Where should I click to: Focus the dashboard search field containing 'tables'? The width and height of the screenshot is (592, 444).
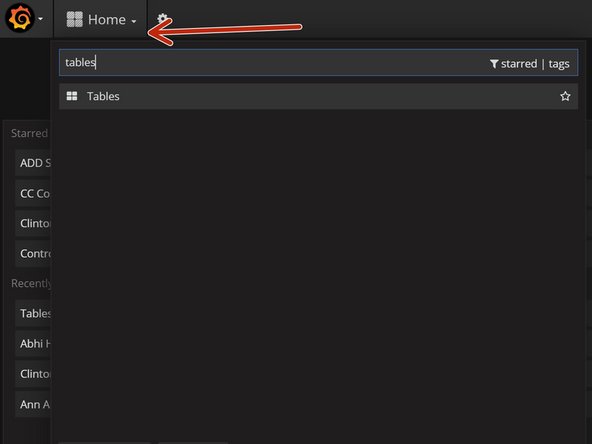pyautogui.click(x=318, y=63)
